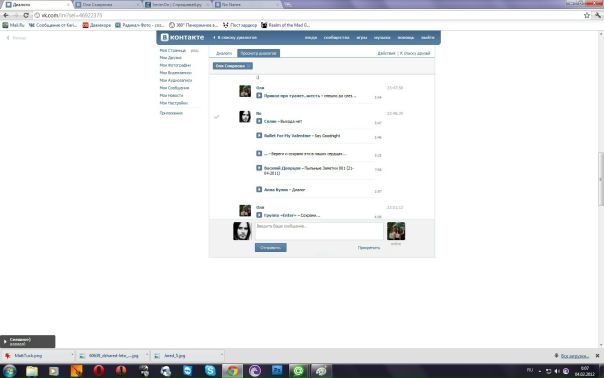The height and width of the screenshot is (378, 604).
Task: Click Прикрепить attach link
Action: (x=369, y=248)
